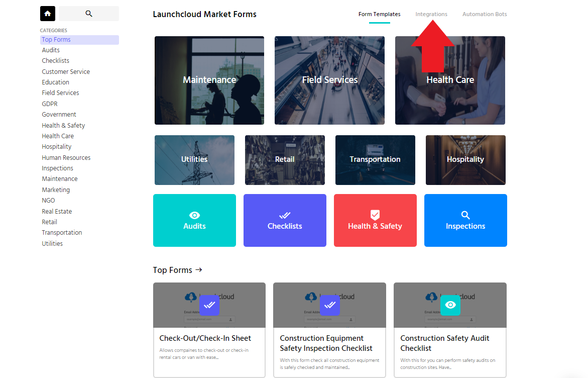Click the Inspections label on blue tile
This screenshot has width=588, height=378.
point(465,226)
